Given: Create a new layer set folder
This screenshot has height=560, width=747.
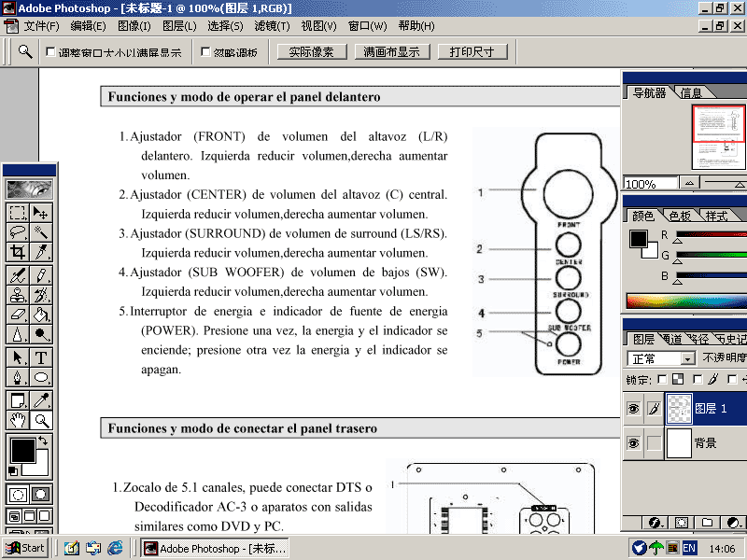Looking at the screenshot, I should [x=708, y=523].
